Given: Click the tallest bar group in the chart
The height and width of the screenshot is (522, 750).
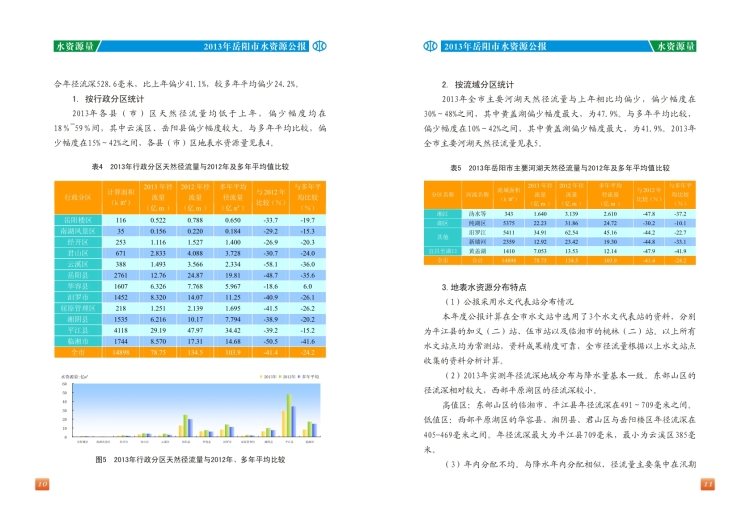Looking at the screenshot, I should [x=288, y=415].
